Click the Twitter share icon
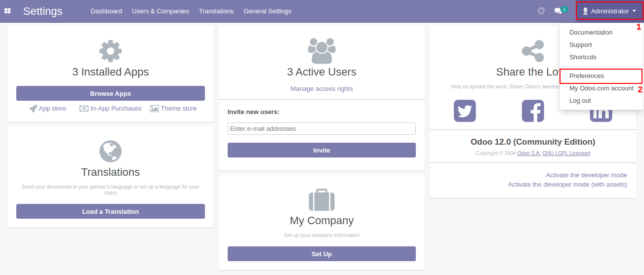644x275 pixels. tap(465, 111)
